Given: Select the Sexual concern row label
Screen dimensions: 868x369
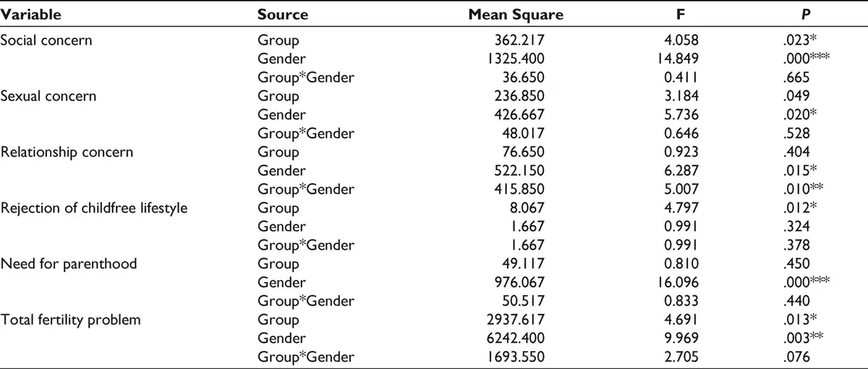Looking at the screenshot, I should (x=48, y=96).
